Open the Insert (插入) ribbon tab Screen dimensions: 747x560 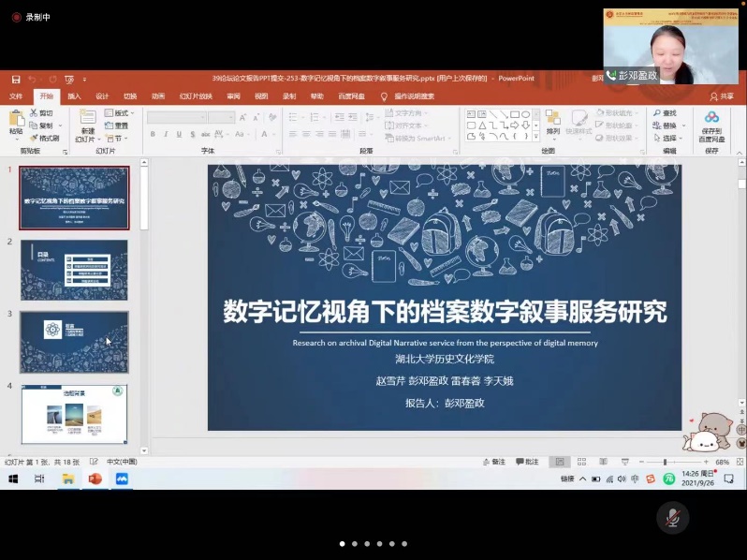coord(74,96)
